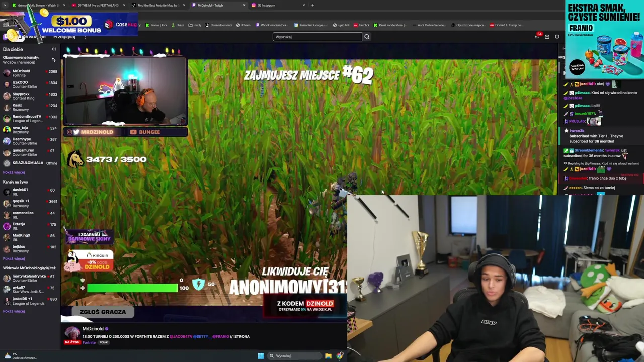Open the Przeglądaj browse link

click(x=64, y=37)
